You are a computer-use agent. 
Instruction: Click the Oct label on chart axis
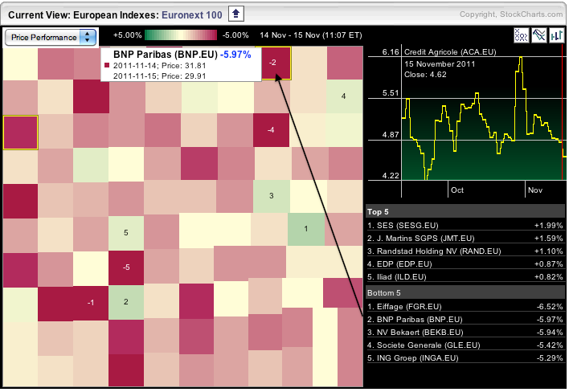pyautogui.click(x=457, y=190)
